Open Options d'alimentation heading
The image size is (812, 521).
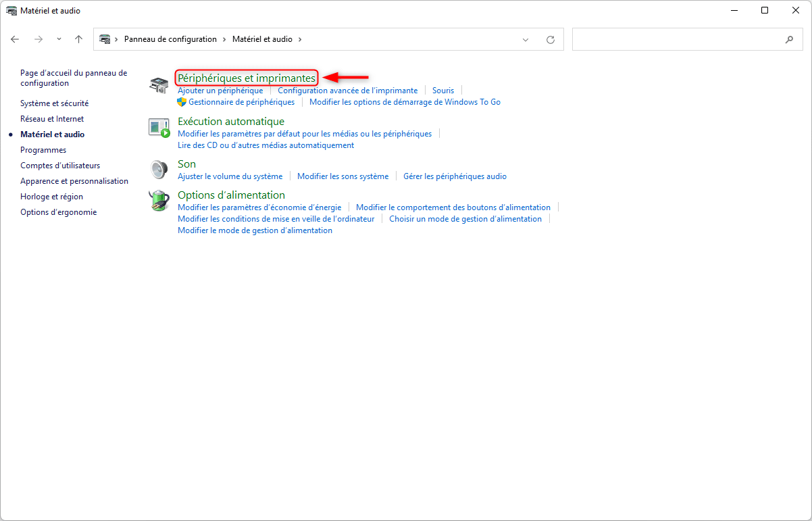pyautogui.click(x=231, y=195)
